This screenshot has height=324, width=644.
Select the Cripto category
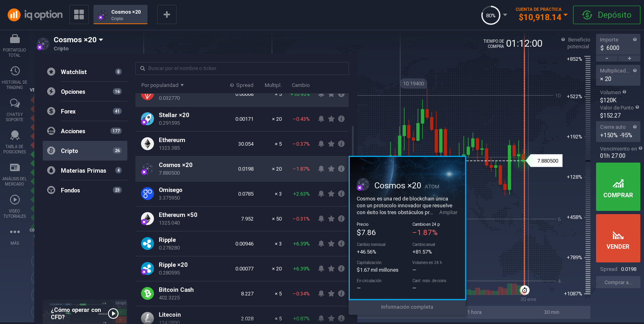click(85, 151)
